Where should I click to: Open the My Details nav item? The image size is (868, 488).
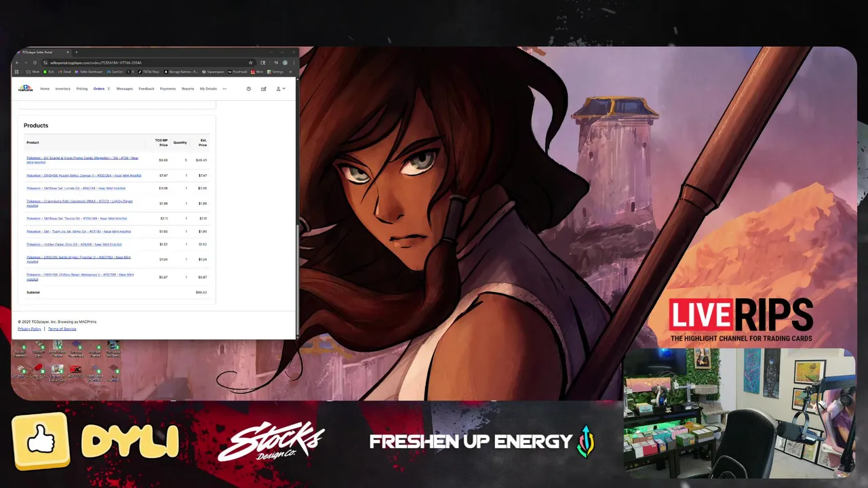pyautogui.click(x=208, y=89)
